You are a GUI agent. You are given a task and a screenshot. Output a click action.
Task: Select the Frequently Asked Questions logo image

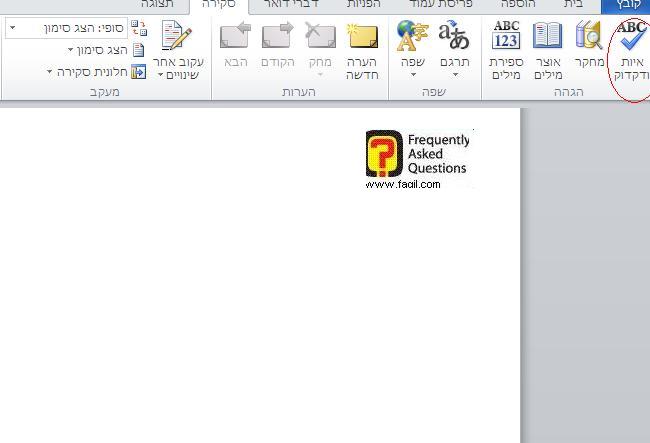coord(417,160)
